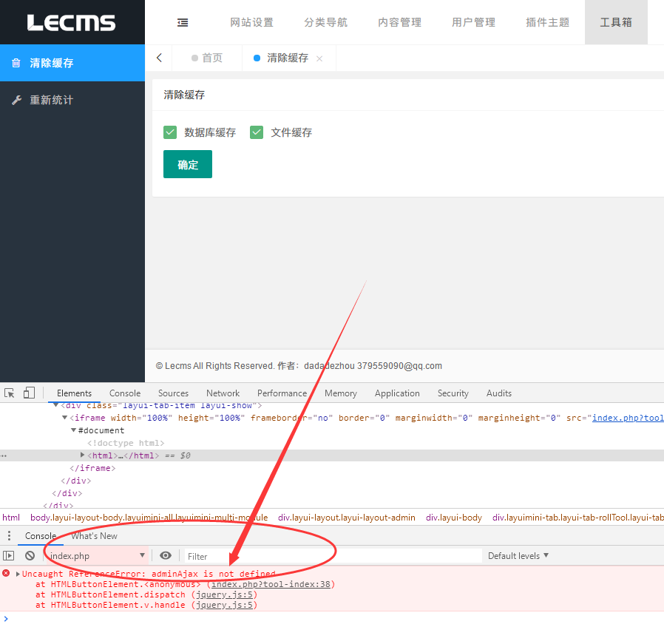The image size is (664, 644).
Task: Uncheck the 文件缓存 checkbox
Action: 256,132
